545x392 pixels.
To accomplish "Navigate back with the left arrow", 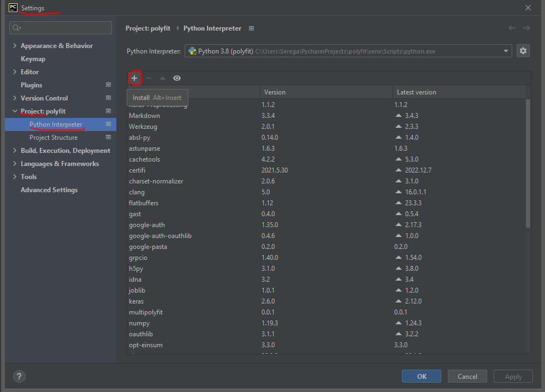I will [512, 28].
